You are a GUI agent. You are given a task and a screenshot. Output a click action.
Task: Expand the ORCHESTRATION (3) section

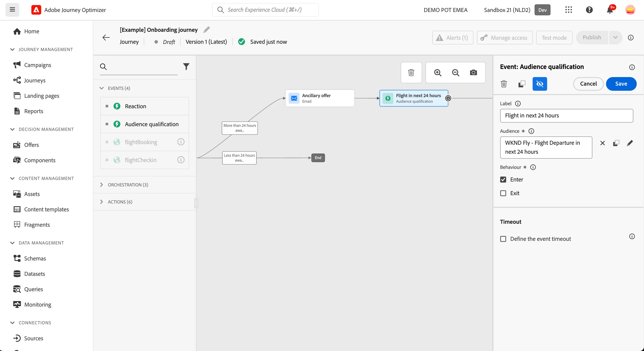(102, 185)
